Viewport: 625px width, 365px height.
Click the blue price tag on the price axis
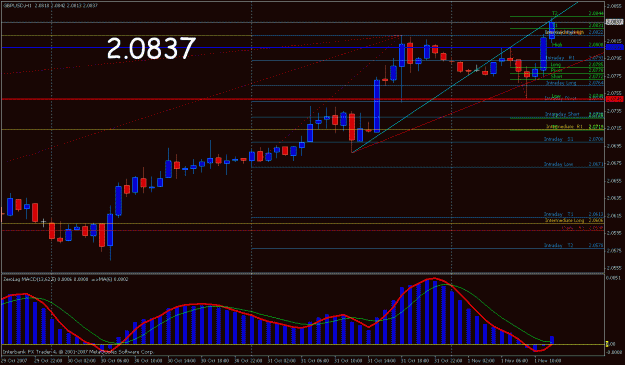coord(614,47)
